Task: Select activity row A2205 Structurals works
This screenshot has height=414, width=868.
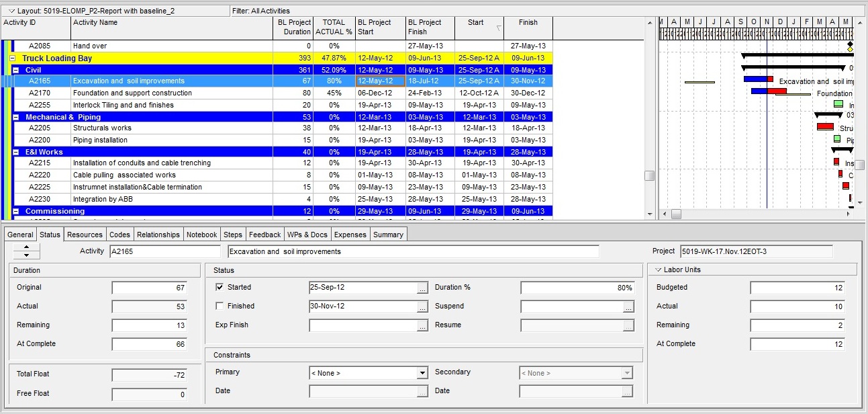Action: point(282,128)
